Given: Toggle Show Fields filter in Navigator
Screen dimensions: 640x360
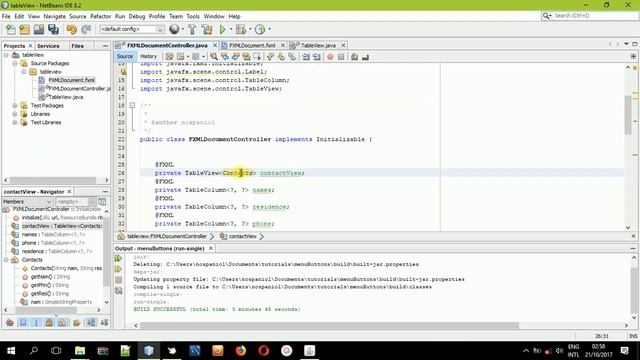Looking at the screenshot, I should pyautogui.click(x=23, y=323).
